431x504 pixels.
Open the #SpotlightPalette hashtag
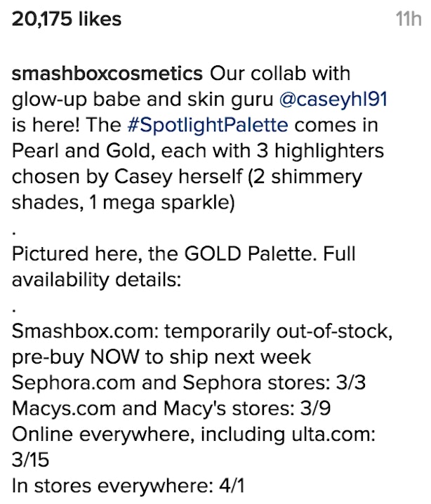[208, 126]
